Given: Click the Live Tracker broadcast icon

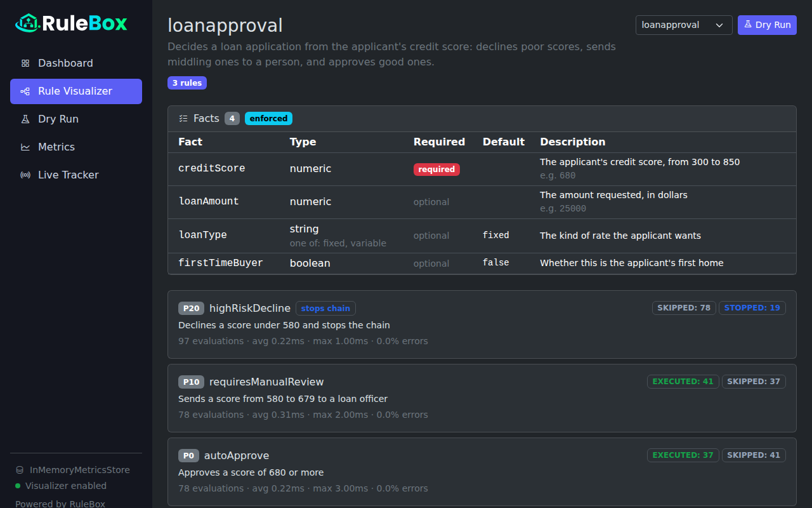Looking at the screenshot, I should [x=25, y=175].
